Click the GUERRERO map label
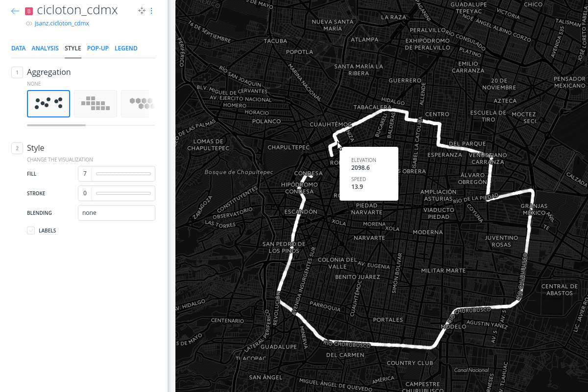 coord(405,80)
